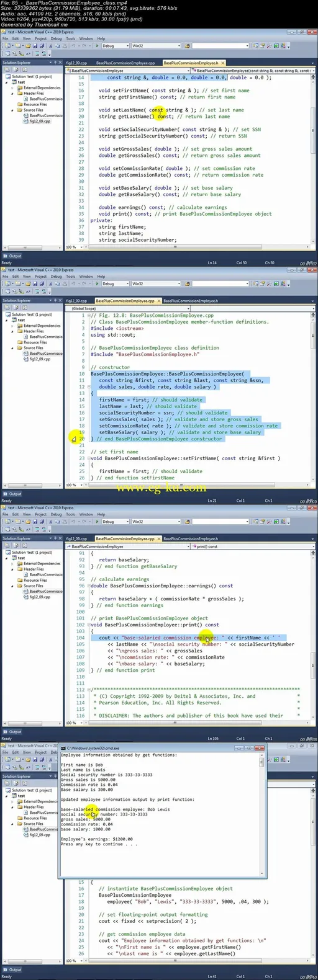The width and height of the screenshot is (318, 980).
Task: Select Resource Files in Ln 21 screenshot tree
Action: (x=35, y=342)
